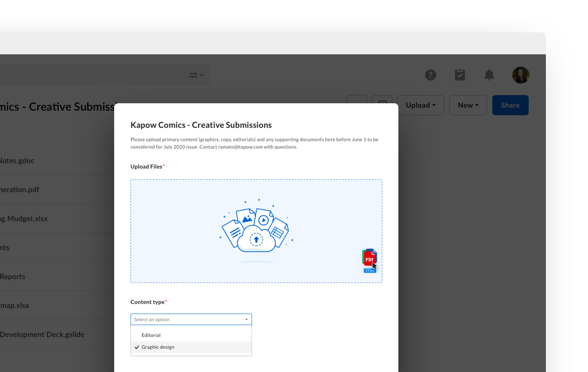The image size is (588, 372).
Task: Open the Upload dropdown menu
Action: (420, 105)
